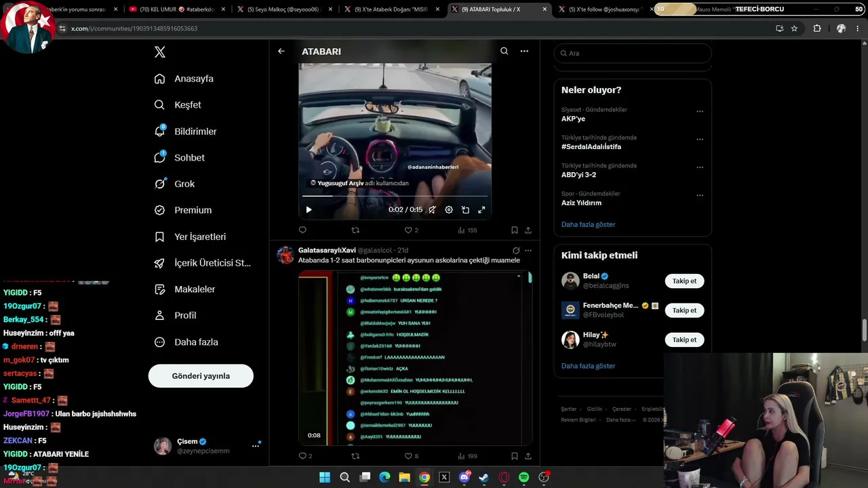868x488 pixels.
Task: Go back using the ATABARI header arrow
Action: pyautogui.click(x=281, y=52)
